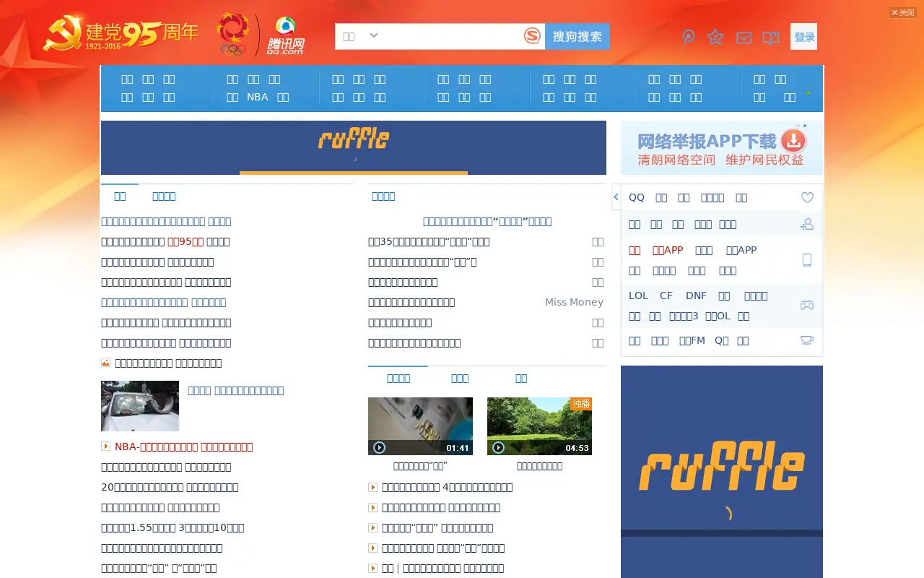Open the headline containing 1.55
This screenshot has width=924, height=578.
click(x=173, y=527)
